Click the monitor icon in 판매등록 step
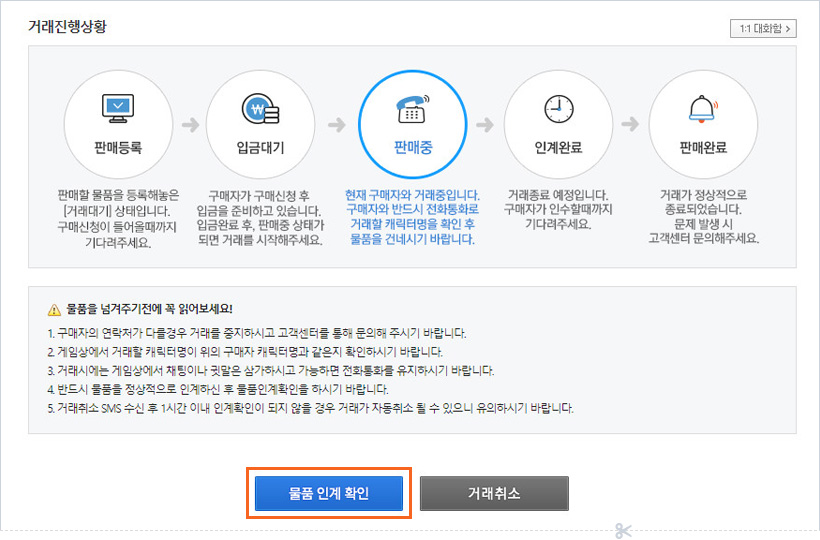The image size is (820, 540). [118, 108]
